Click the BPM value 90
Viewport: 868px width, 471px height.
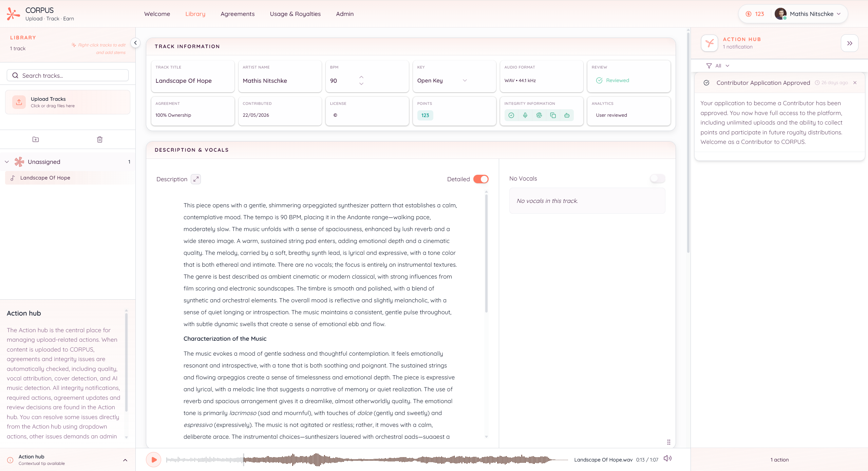tap(334, 81)
